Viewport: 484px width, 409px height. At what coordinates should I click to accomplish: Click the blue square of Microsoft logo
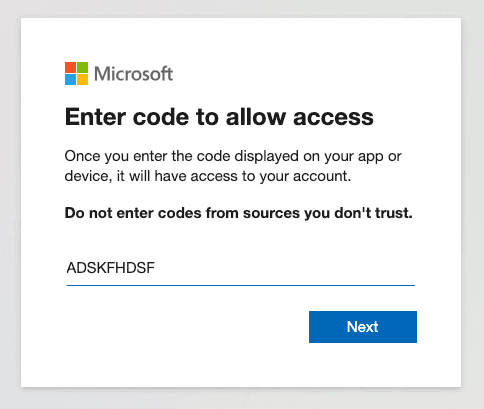point(70,79)
